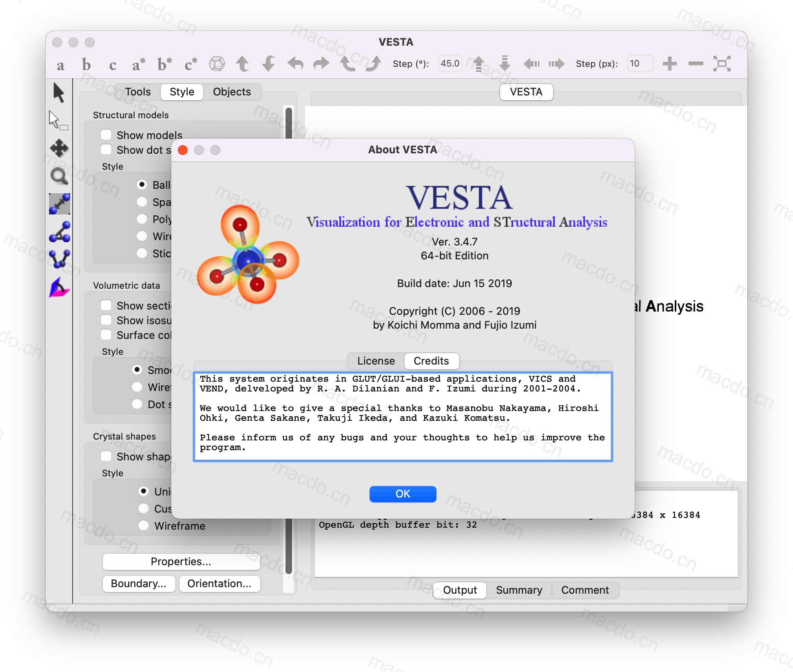Select the Space-filling style radio button

coord(142,202)
